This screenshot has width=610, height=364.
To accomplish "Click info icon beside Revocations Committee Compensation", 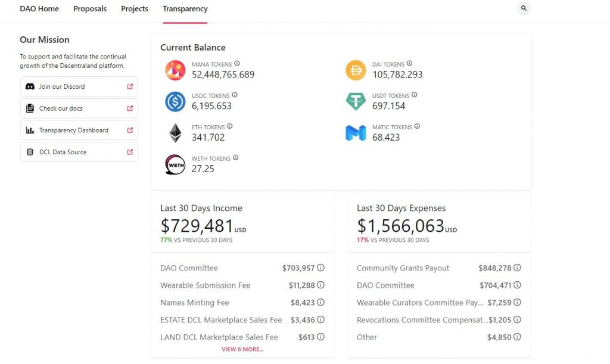I will pyautogui.click(x=517, y=320).
